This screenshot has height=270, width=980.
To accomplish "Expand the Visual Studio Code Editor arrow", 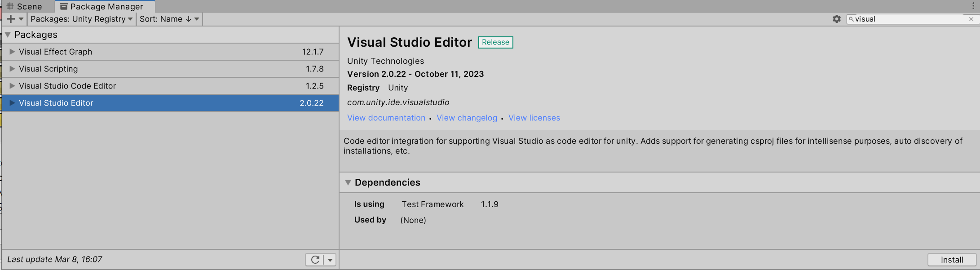I will pyautogui.click(x=12, y=86).
